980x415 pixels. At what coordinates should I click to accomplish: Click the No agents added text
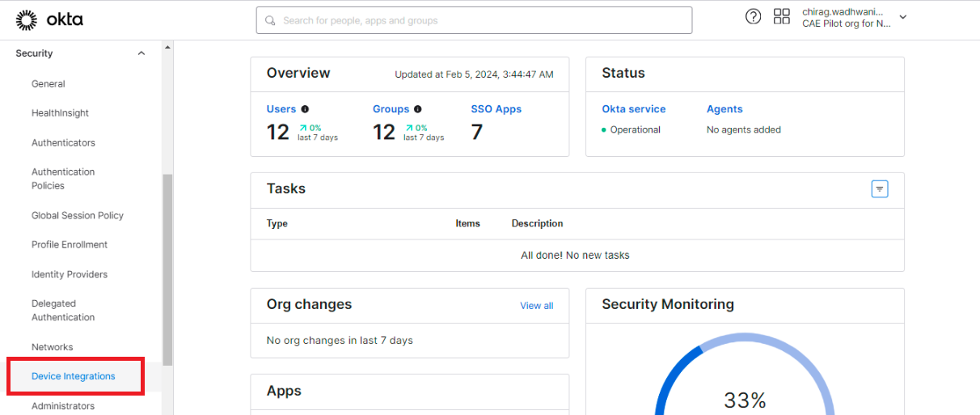[x=744, y=129]
